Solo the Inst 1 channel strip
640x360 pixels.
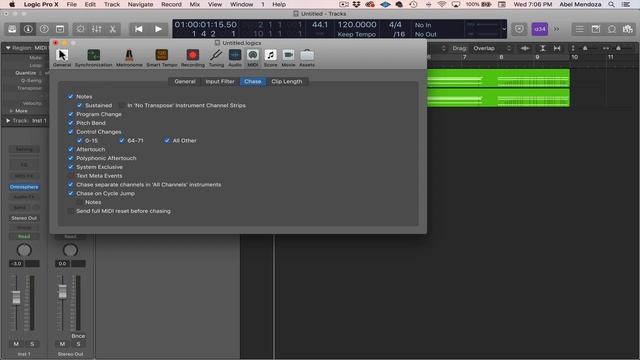point(32,344)
